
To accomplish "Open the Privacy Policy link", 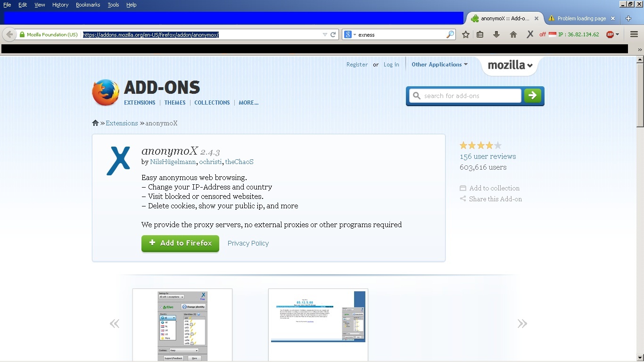I will (x=248, y=243).
